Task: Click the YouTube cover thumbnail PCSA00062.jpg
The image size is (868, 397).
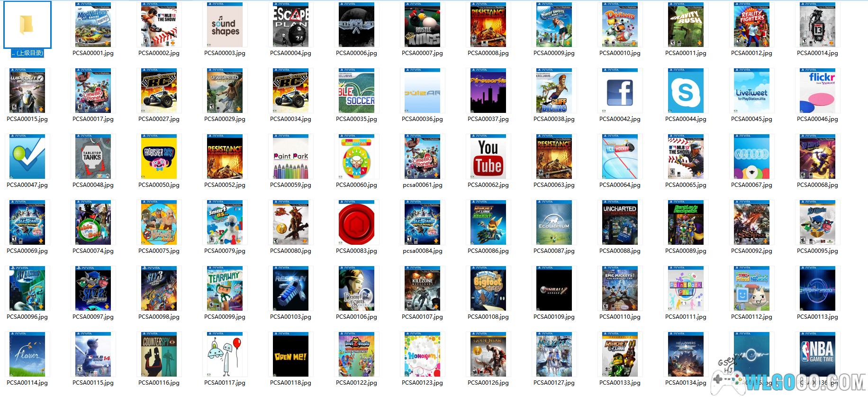Action: click(488, 157)
